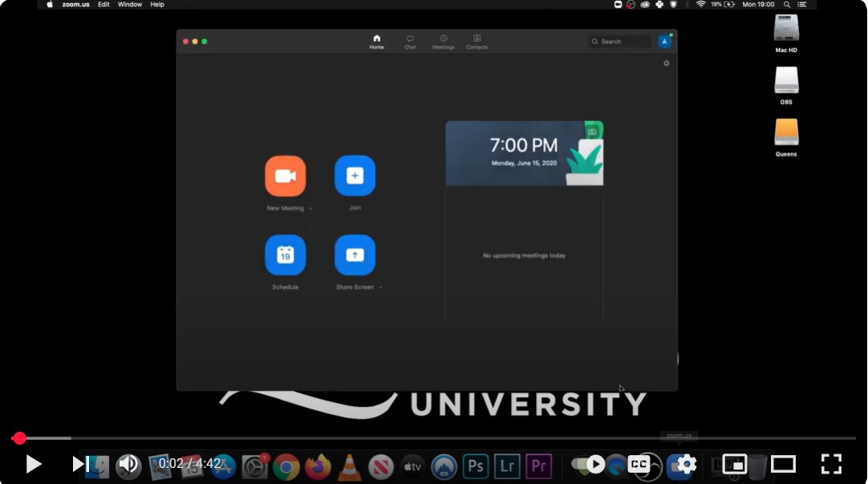Click the Share Screen icon
Screen dimensions: 868x484
point(355,255)
